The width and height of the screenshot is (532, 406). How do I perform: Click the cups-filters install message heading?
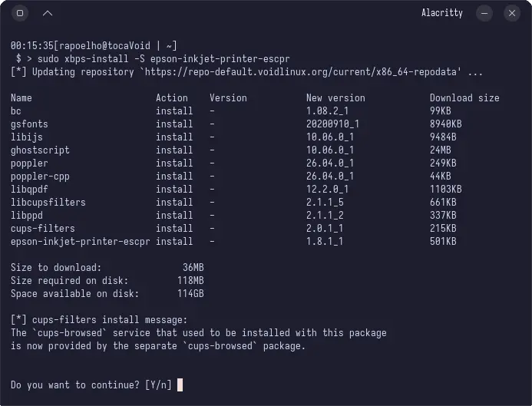(99, 320)
